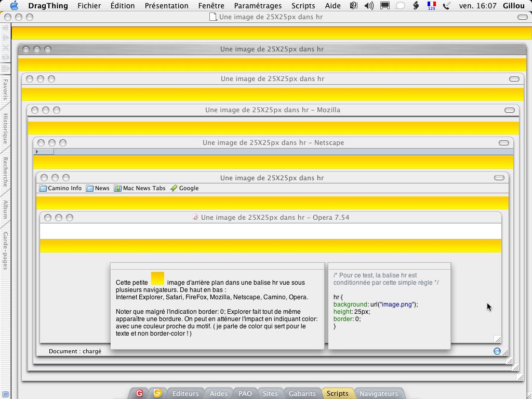Screen dimensions: 532x399
Task: Click the French flag input menu icon
Action: [431, 6]
